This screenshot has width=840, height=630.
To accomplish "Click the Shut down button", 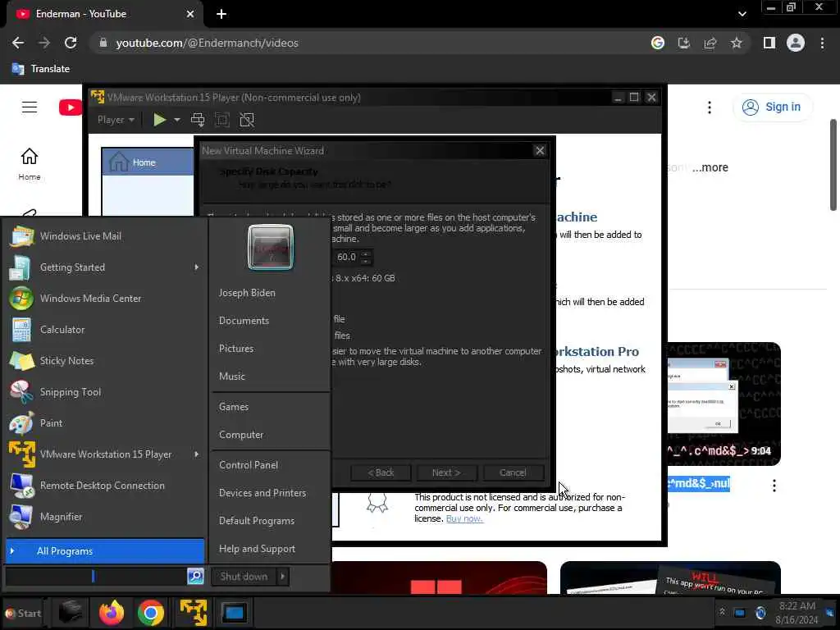I will point(244,577).
